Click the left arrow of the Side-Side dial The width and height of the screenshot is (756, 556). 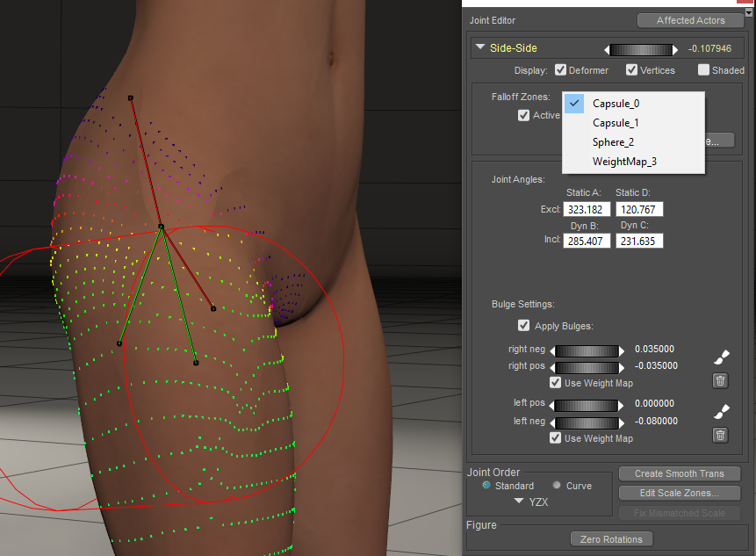point(607,49)
